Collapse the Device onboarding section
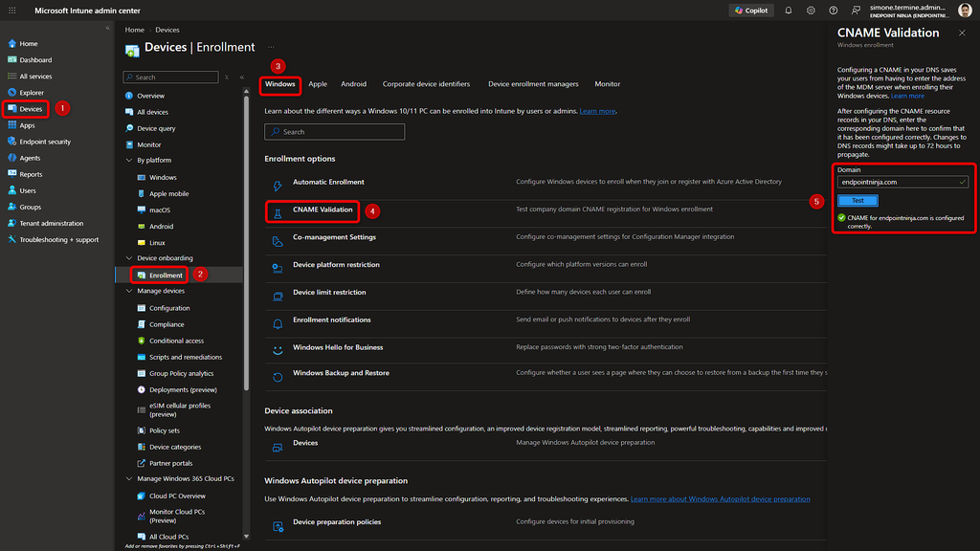980x551 pixels. click(x=129, y=258)
